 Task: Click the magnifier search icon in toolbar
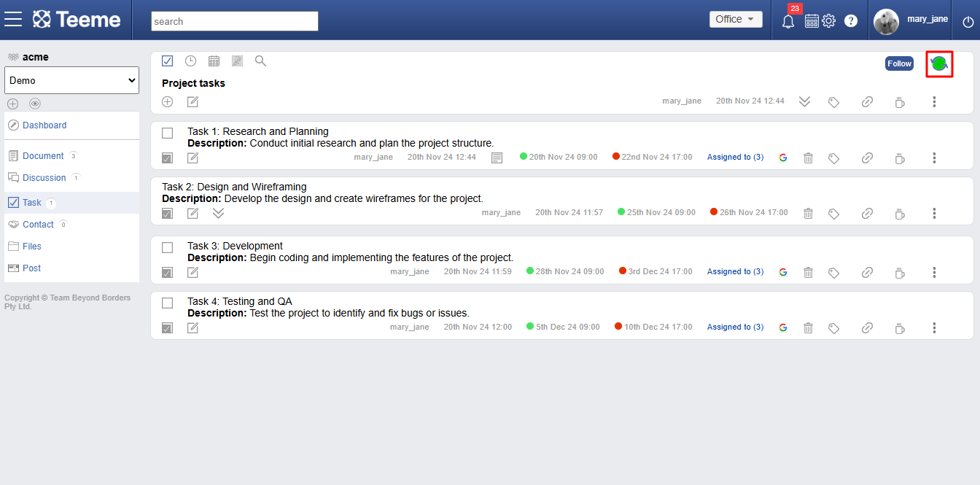260,61
